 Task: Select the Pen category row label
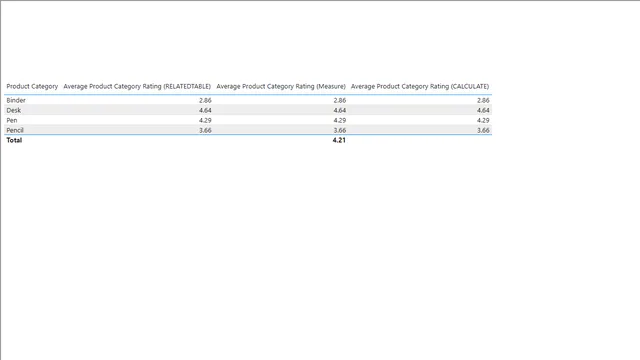pos(12,120)
